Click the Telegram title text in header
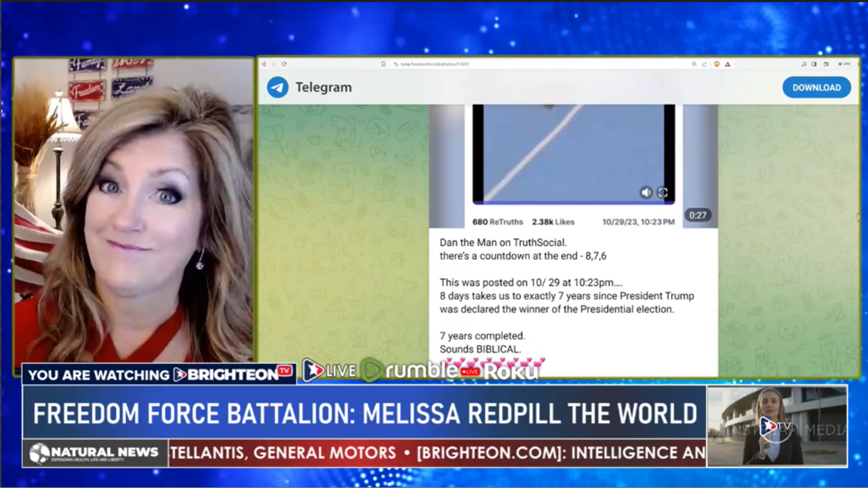 coord(323,87)
